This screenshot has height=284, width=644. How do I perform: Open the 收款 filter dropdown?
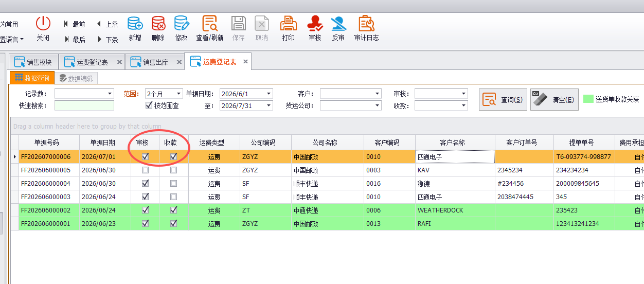click(464, 105)
